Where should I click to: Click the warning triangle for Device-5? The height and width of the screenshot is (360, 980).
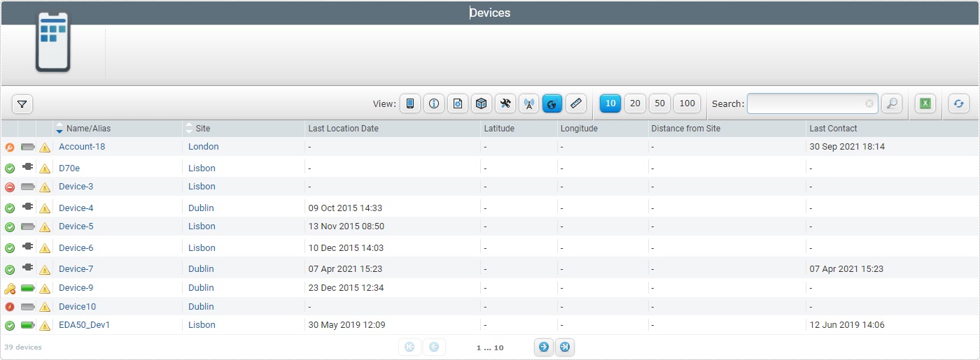[x=45, y=226]
